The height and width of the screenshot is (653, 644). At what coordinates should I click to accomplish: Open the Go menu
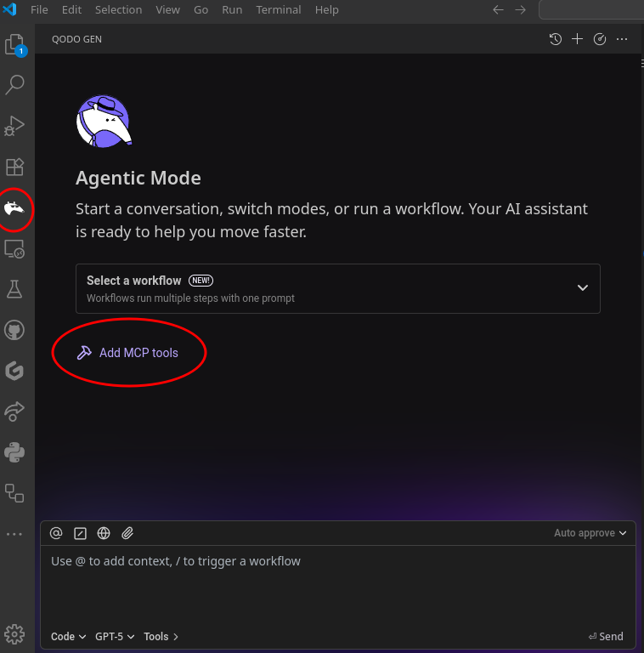point(201,9)
